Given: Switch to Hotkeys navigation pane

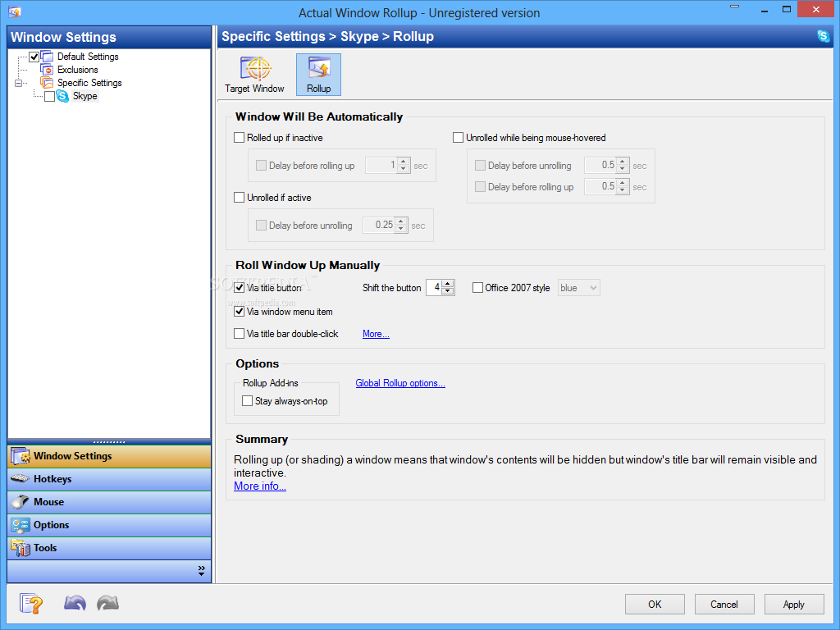Looking at the screenshot, I should [109, 479].
